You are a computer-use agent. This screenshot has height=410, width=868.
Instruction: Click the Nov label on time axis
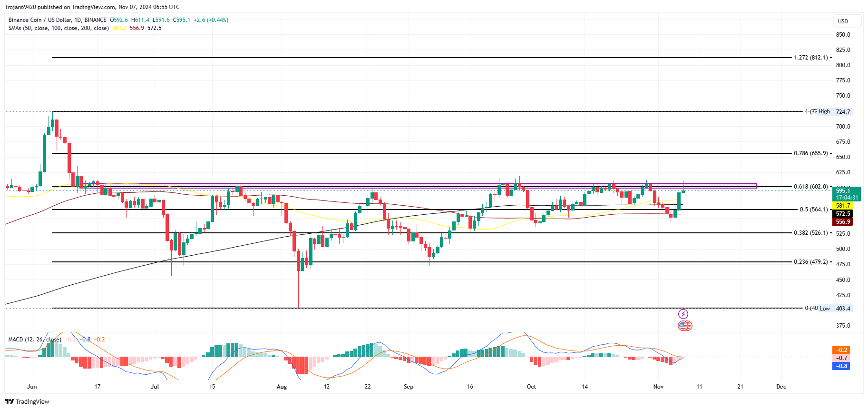coord(658,387)
